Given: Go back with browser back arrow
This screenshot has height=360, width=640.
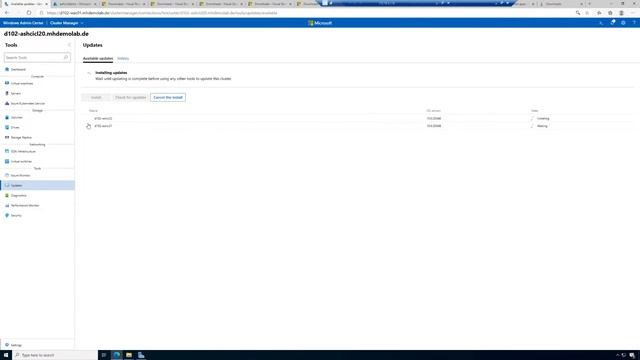Looking at the screenshot, I should 7,13.
